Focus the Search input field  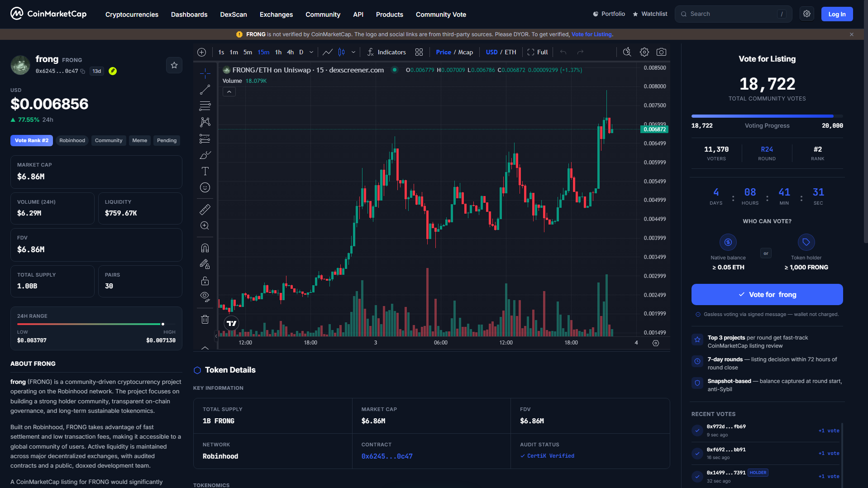[733, 14]
